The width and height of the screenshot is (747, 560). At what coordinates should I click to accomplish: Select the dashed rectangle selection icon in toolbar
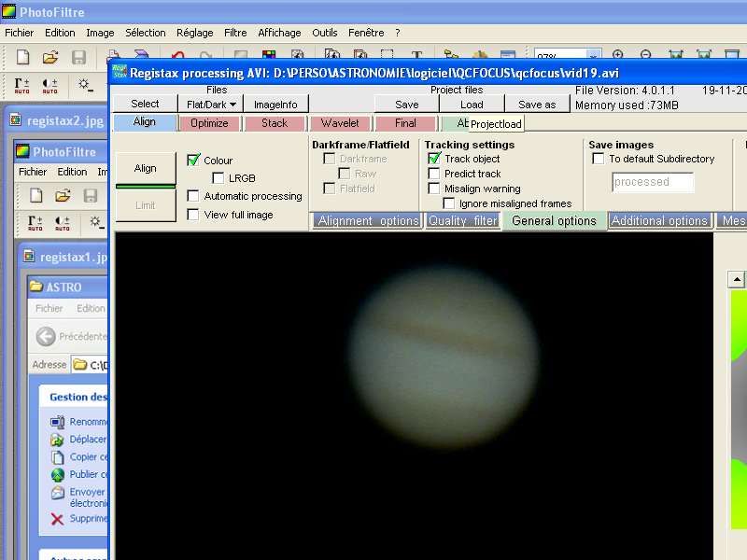pyautogui.click(x=387, y=55)
